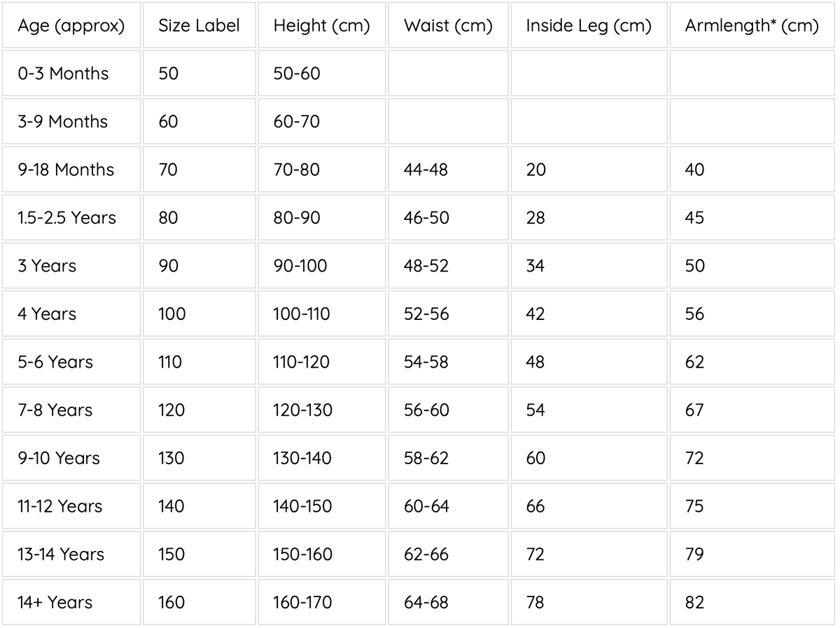Select height value 80-90
Image resolution: width=840 pixels, height=628 pixels.
(x=322, y=218)
